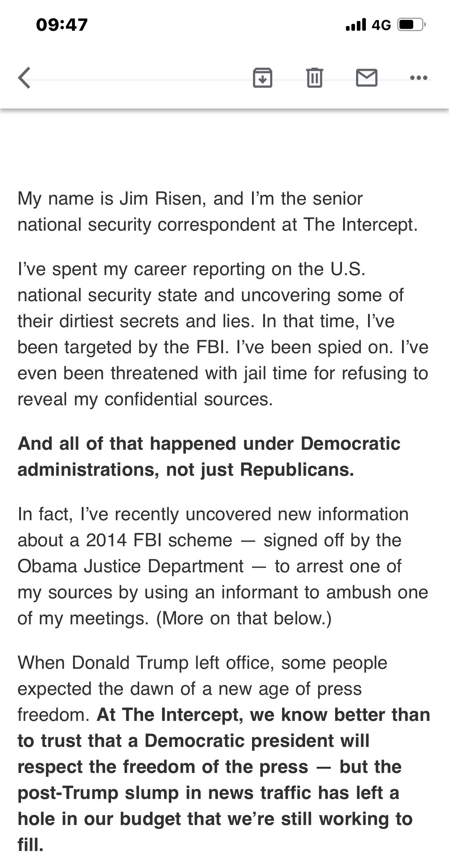Click "The Intercept" in the first paragraph

tap(360, 225)
